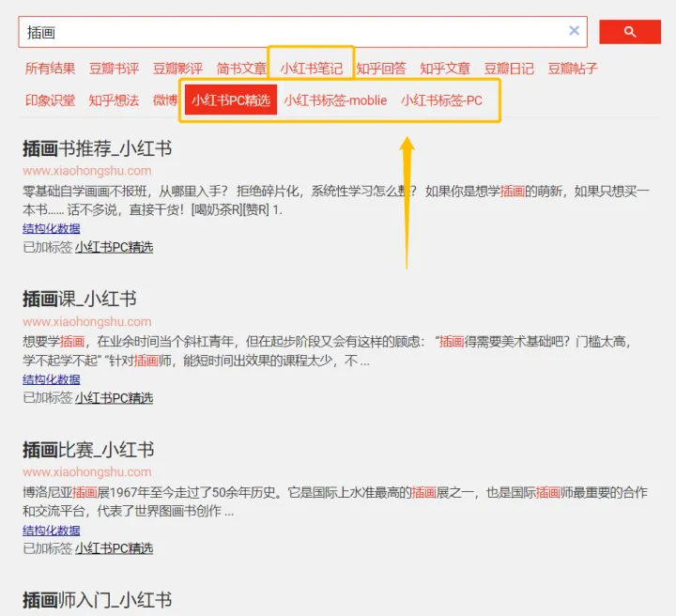The image size is (676, 616).
Task: Open 结构化数据 link for 插画比赛 result
Action: (x=52, y=531)
